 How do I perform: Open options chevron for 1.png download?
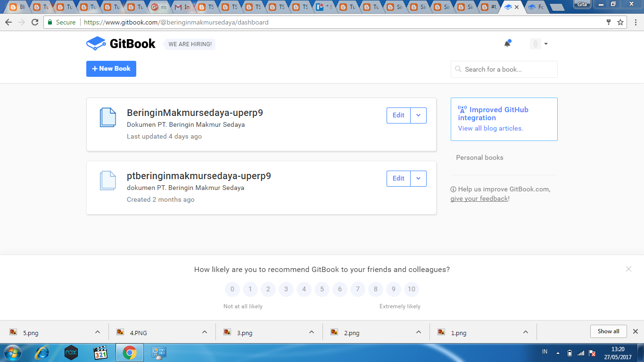click(x=526, y=332)
